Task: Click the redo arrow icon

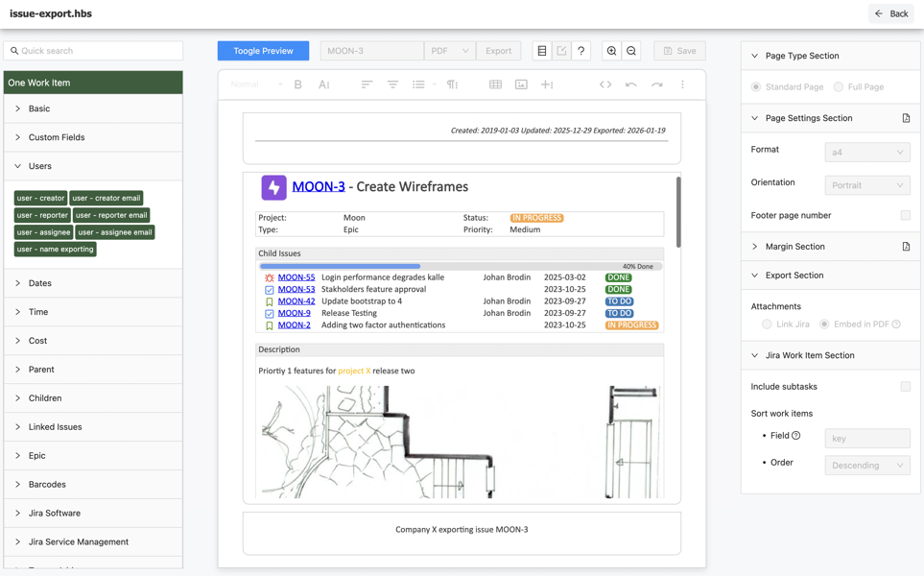Action: pos(657,84)
